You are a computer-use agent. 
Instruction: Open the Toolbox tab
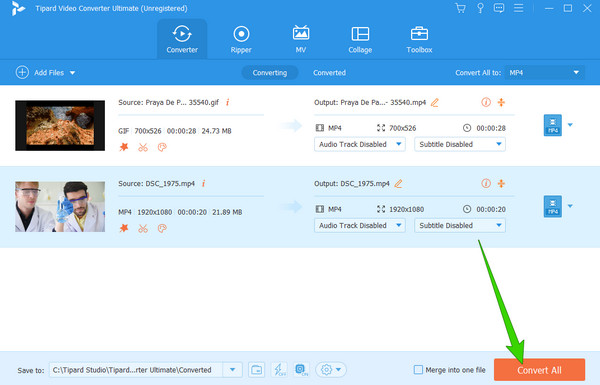pyautogui.click(x=419, y=39)
